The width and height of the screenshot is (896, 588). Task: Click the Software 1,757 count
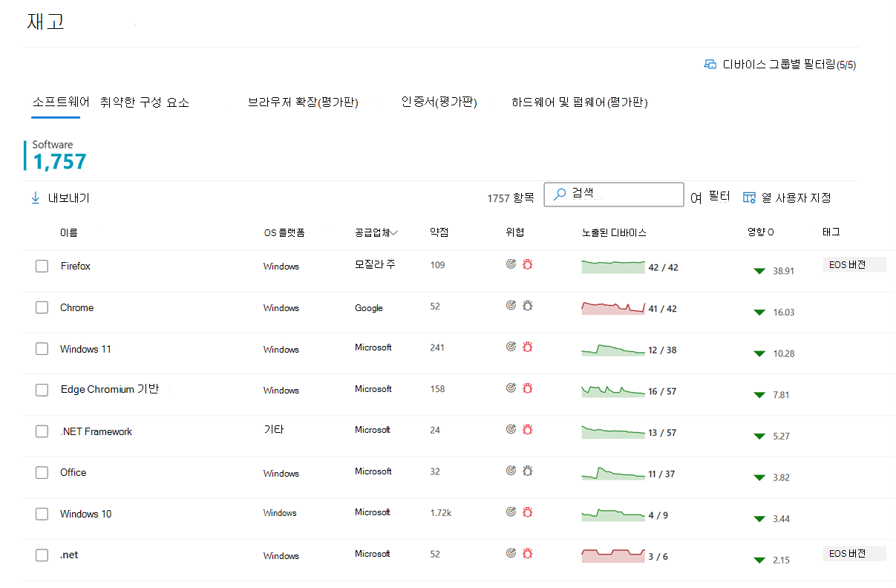click(x=59, y=161)
